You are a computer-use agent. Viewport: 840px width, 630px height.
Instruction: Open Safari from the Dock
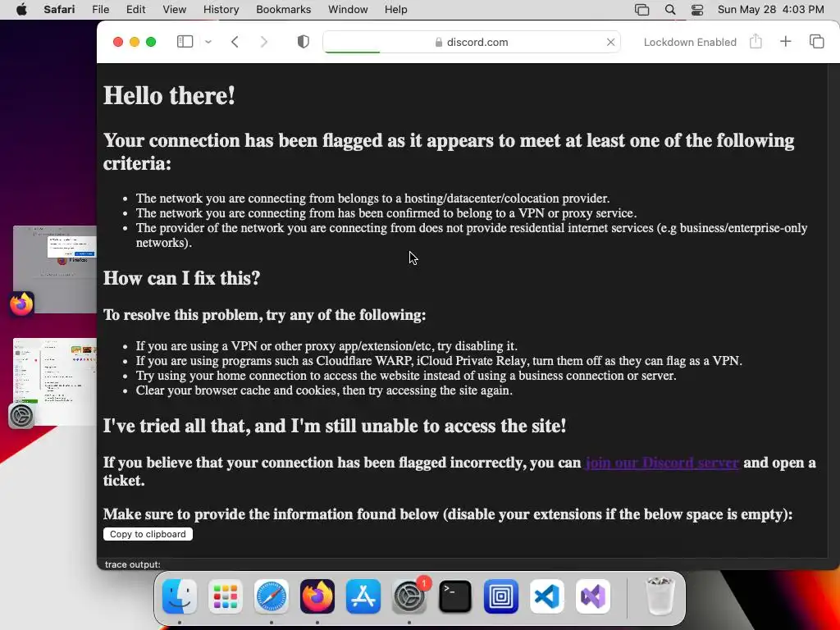(x=271, y=596)
